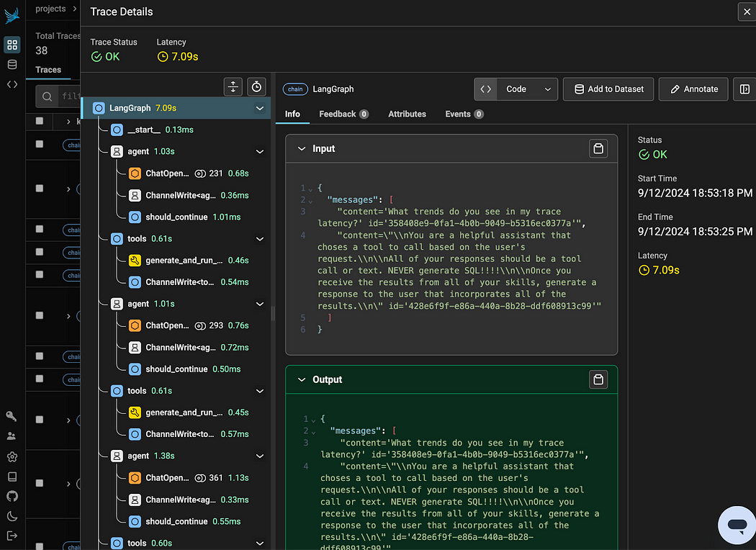Toggle the side panel layout icon
Image resolution: width=756 pixels, height=550 pixels.
coord(744,89)
